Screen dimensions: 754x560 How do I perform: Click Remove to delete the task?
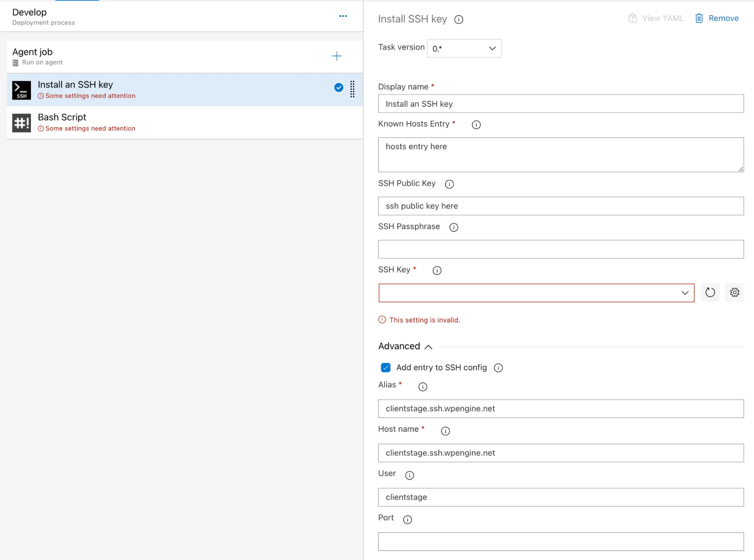pos(723,18)
